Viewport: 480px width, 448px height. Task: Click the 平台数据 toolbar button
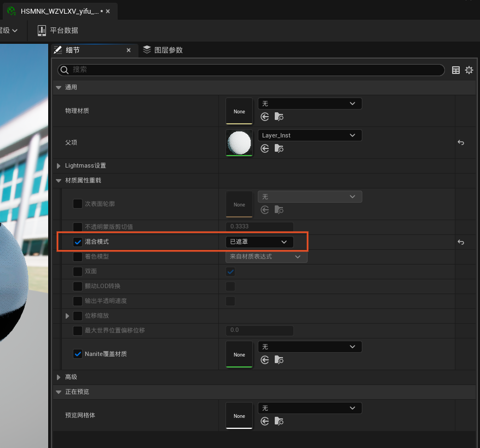(x=57, y=31)
